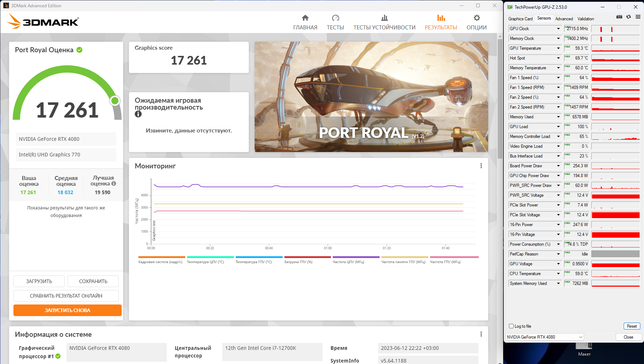
Task: Click the Частота памяти ГПУ legend swatch
Action: [x=405, y=257]
